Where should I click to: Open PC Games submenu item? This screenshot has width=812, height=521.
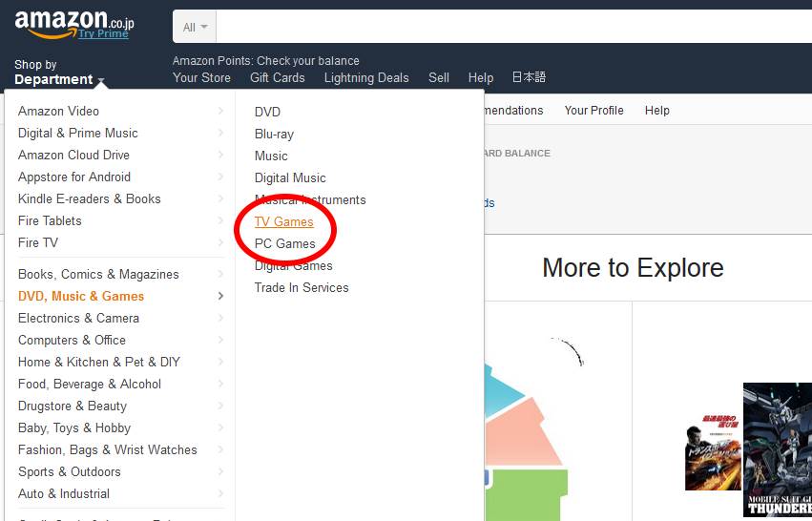click(x=285, y=244)
